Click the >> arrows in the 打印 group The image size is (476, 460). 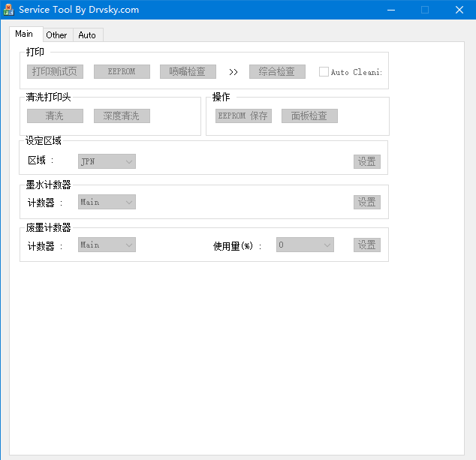coord(233,72)
